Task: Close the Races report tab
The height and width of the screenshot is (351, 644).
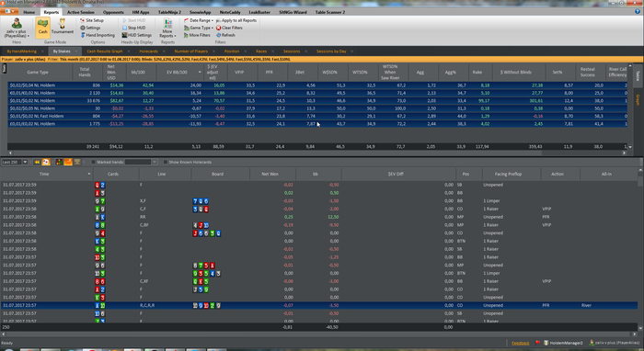Action: coord(272,51)
